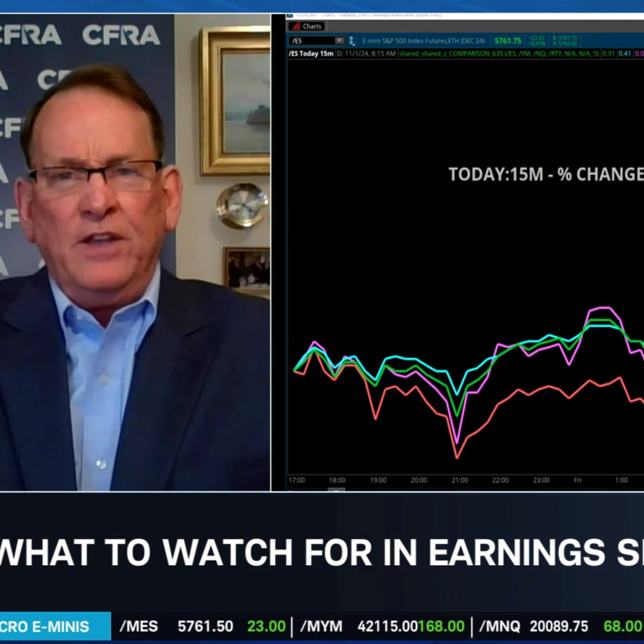644x644 pixels.
Task: Open the Charts tab
Action: [x=307, y=26]
